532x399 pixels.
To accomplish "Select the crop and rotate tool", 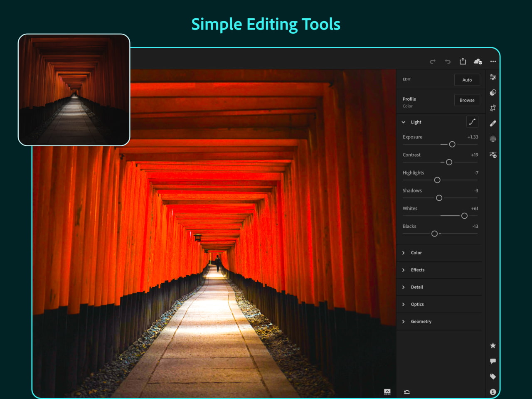I will click(493, 108).
